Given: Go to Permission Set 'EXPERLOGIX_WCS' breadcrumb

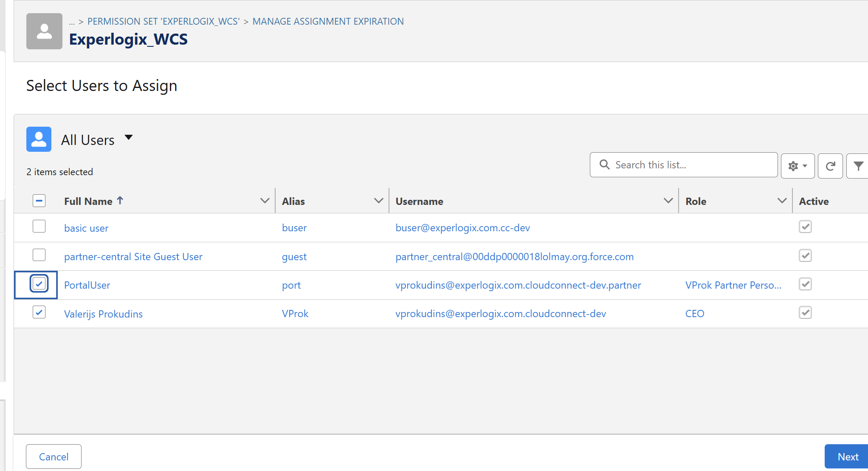Looking at the screenshot, I should pos(163,21).
